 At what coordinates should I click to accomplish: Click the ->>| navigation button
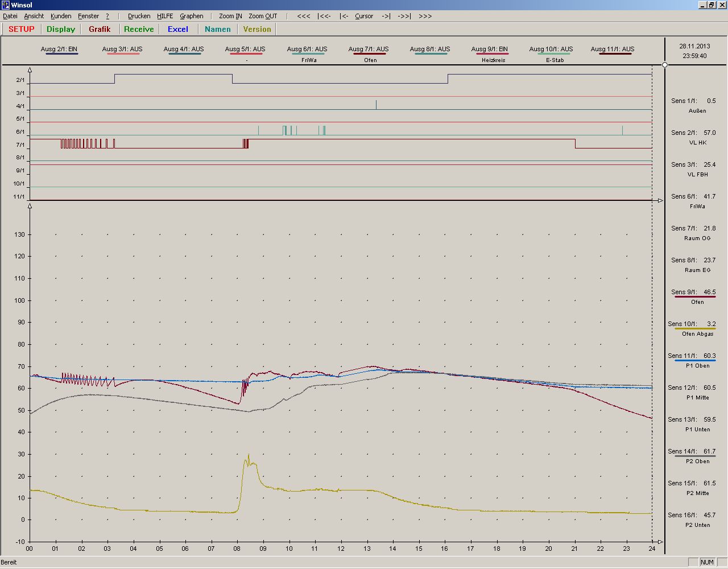point(404,16)
